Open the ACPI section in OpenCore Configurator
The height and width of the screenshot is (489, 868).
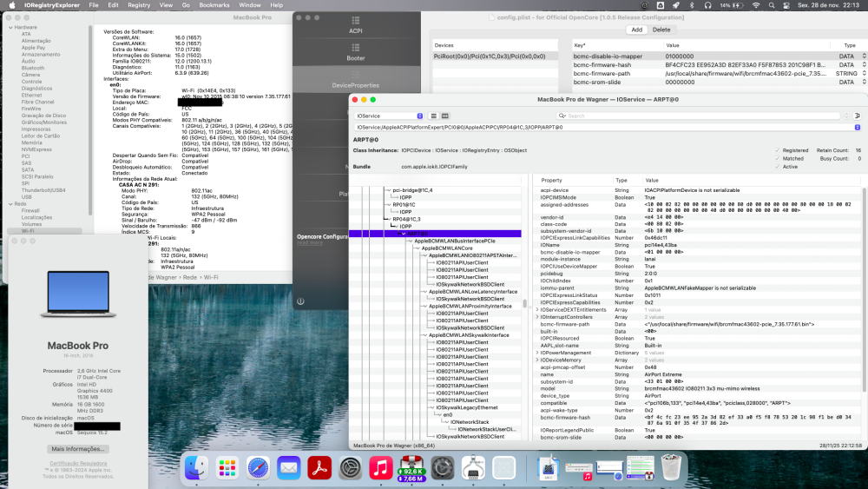pyautogui.click(x=355, y=25)
